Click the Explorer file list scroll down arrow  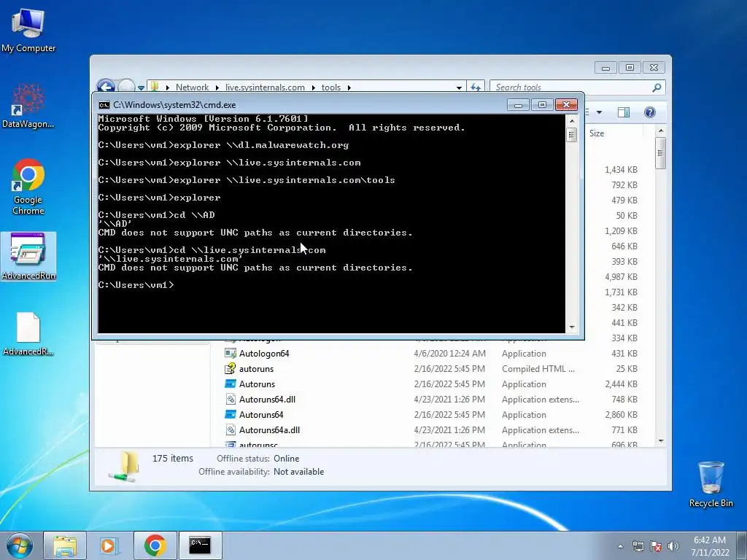[x=661, y=441]
